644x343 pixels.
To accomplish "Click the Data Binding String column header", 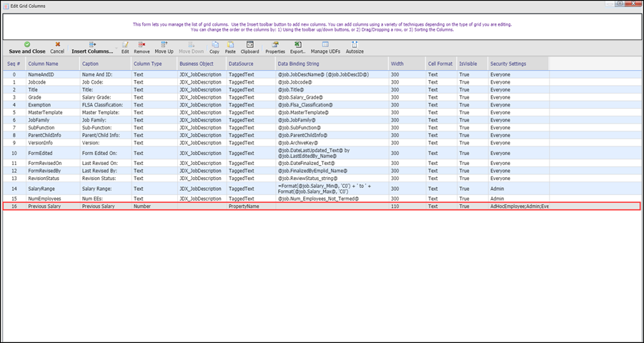I will [332, 64].
